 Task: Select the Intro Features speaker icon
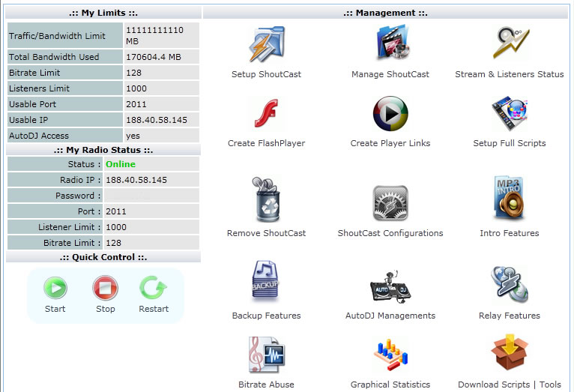pos(510,200)
